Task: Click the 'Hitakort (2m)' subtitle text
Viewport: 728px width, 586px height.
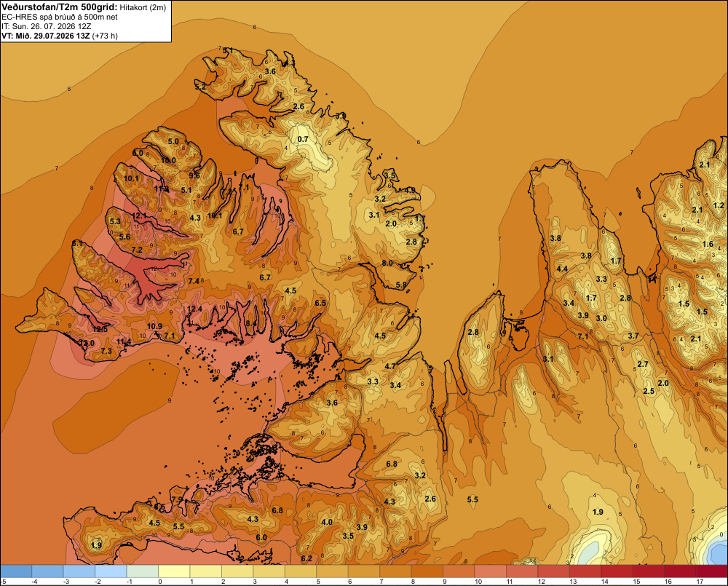Action: coord(143,7)
